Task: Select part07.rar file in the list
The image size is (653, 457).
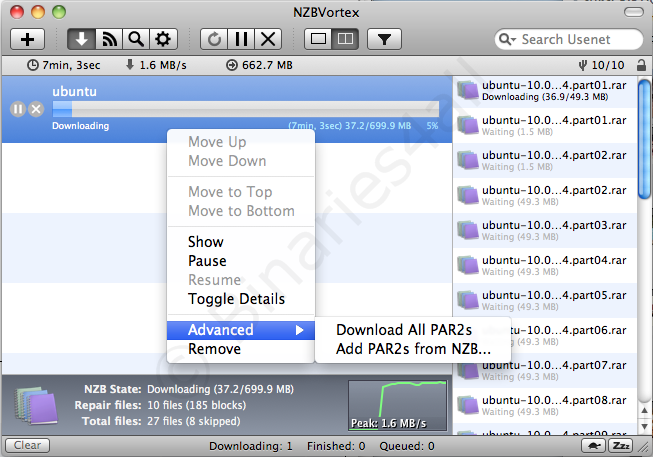Action: point(545,370)
